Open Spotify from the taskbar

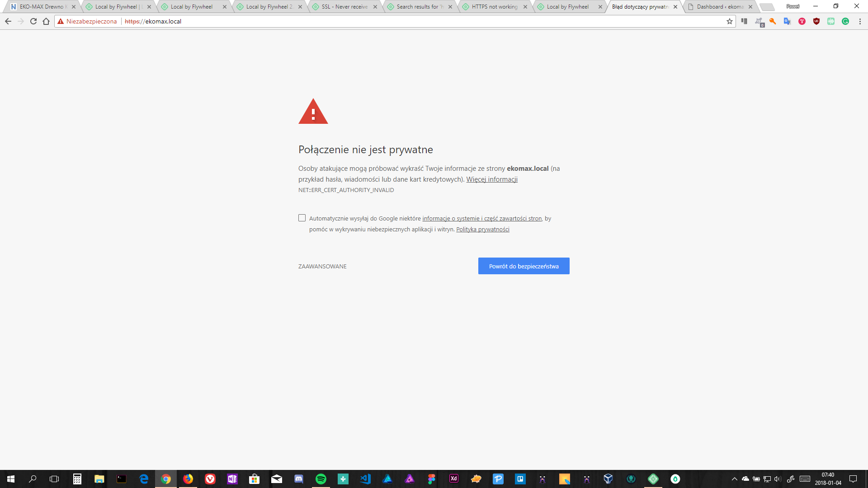(321, 479)
